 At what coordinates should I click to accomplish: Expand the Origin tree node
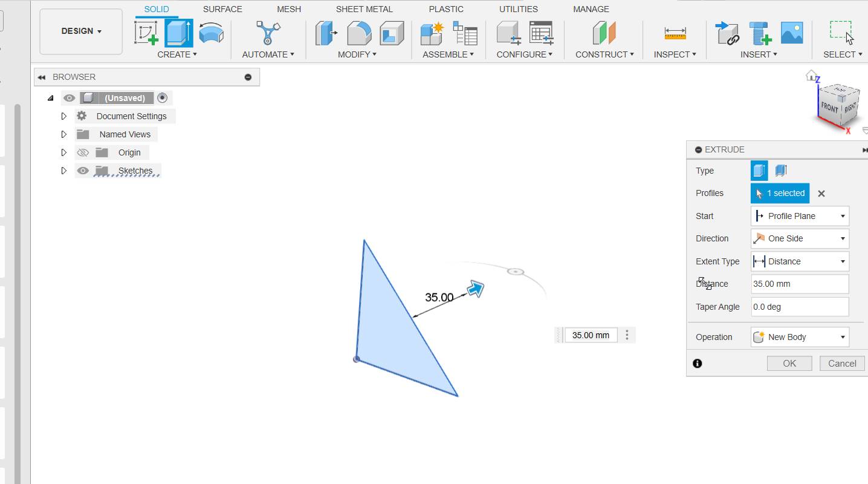pyautogui.click(x=63, y=152)
